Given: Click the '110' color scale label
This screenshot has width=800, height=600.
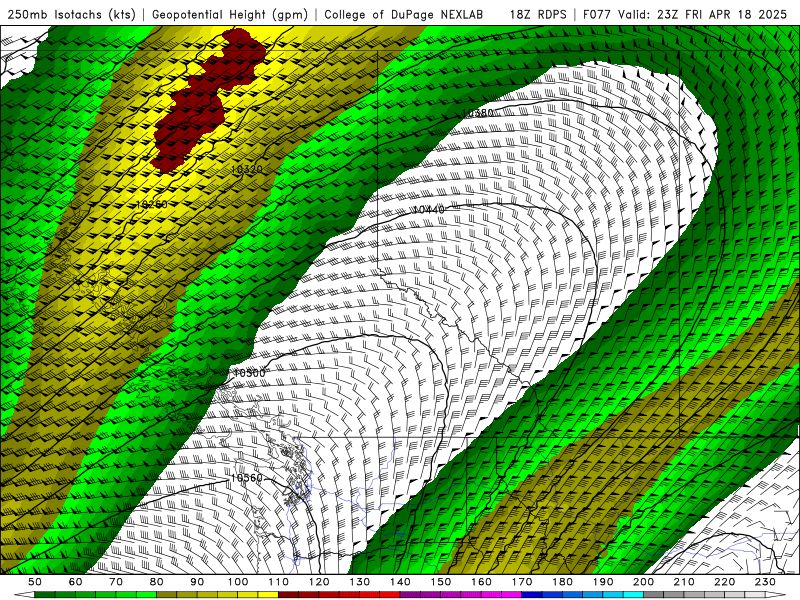Looking at the screenshot, I should click(279, 582).
